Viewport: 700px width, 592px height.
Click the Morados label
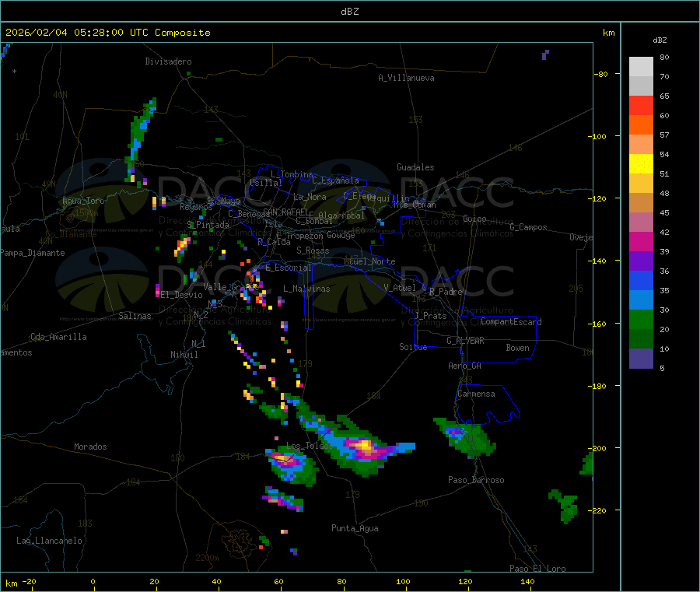[91, 447]
